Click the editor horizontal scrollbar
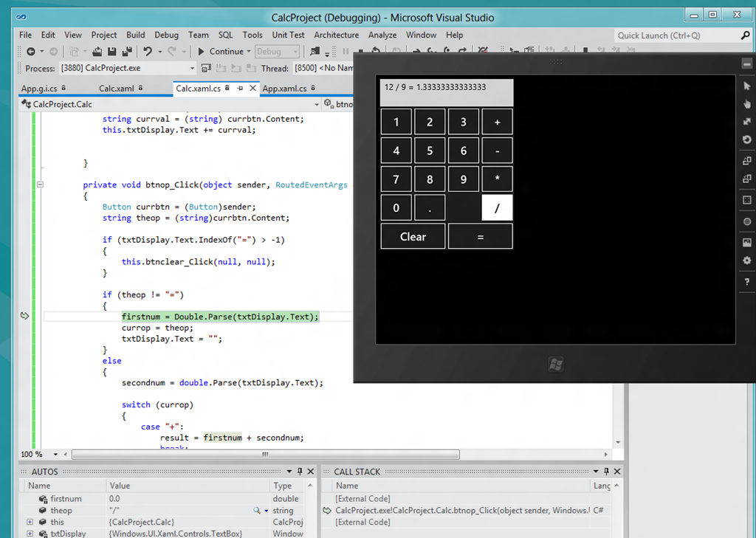 click(x=266, y=454)
